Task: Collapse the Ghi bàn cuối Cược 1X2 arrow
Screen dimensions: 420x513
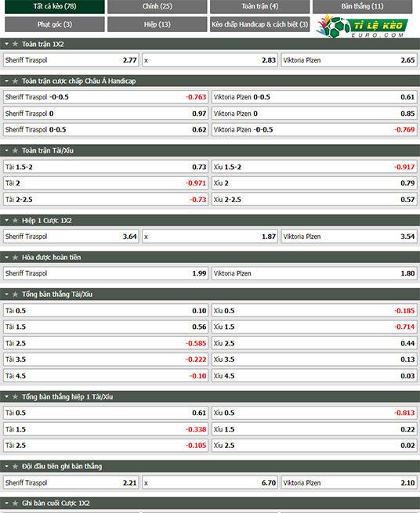Action: click(6, 503)
